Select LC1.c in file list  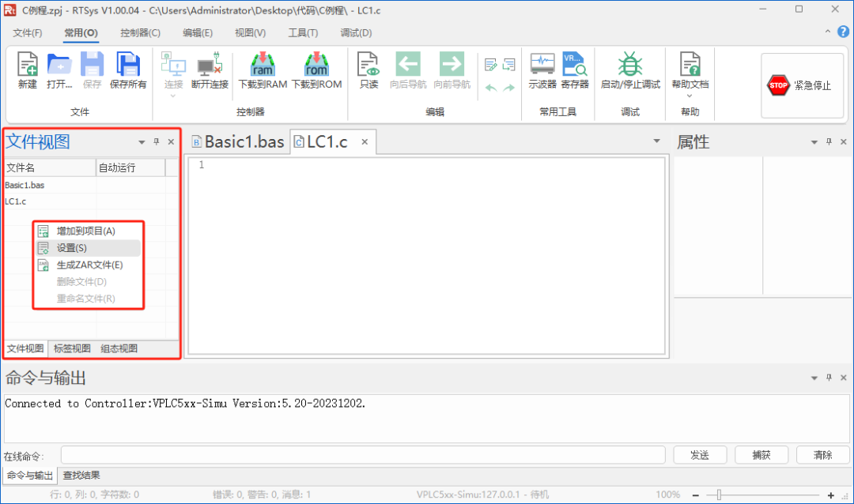click(x=15, y=201)
